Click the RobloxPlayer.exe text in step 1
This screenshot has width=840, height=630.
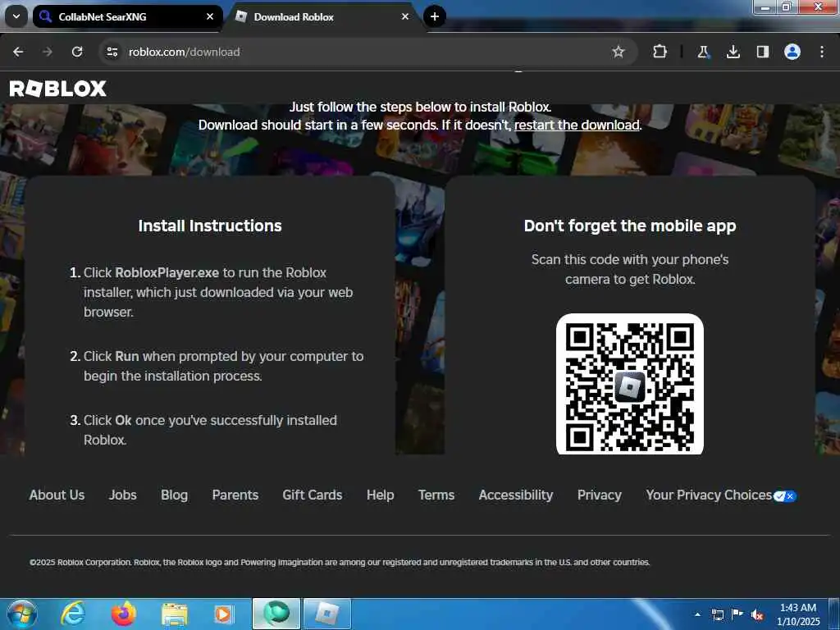click(167, 272)
